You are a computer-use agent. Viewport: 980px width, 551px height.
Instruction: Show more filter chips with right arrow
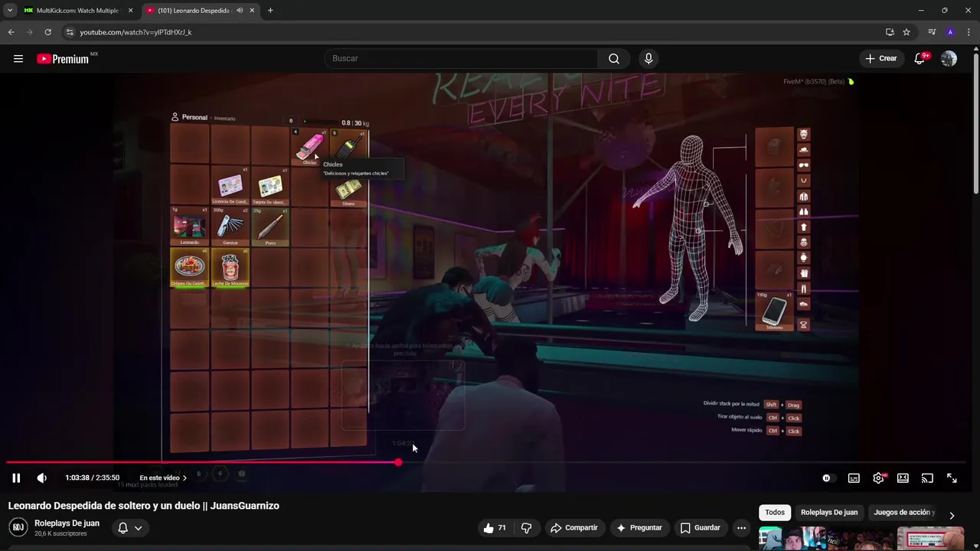pos(952,516)
